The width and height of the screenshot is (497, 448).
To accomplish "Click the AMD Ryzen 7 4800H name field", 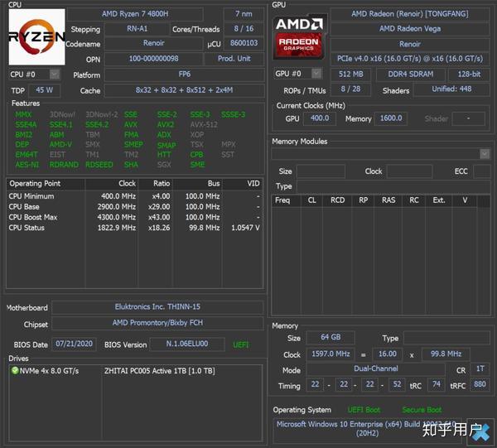I will click(x=135, y=14).
